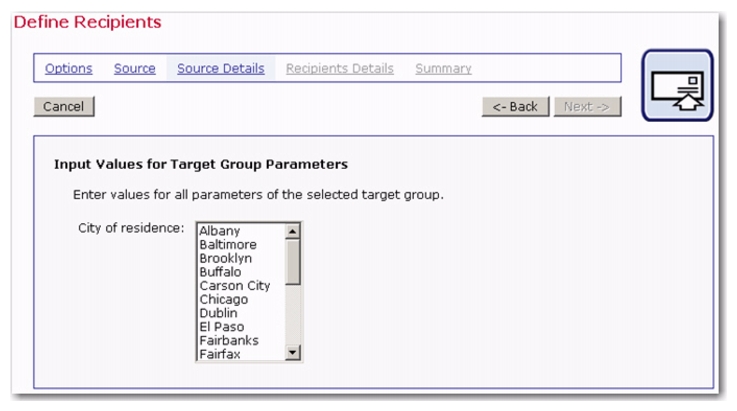
Task: Select the Source Details tab
Action: click(x=220, y=69)
